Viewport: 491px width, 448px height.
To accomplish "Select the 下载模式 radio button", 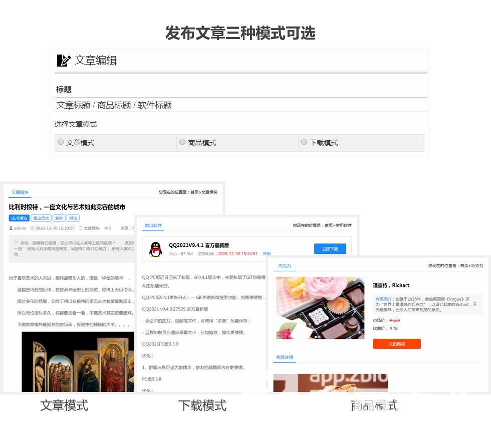I will point(304,142).
